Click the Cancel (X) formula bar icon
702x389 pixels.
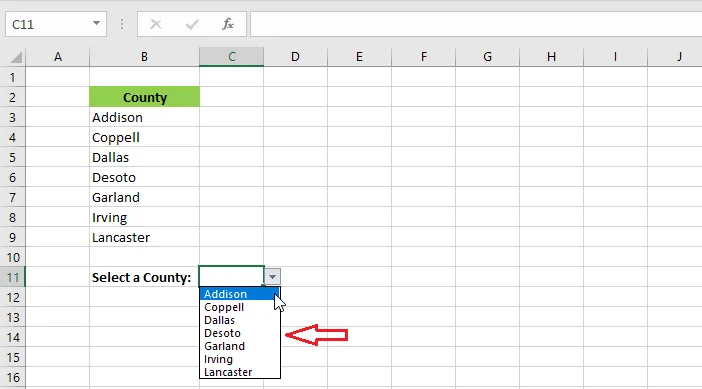156,24
